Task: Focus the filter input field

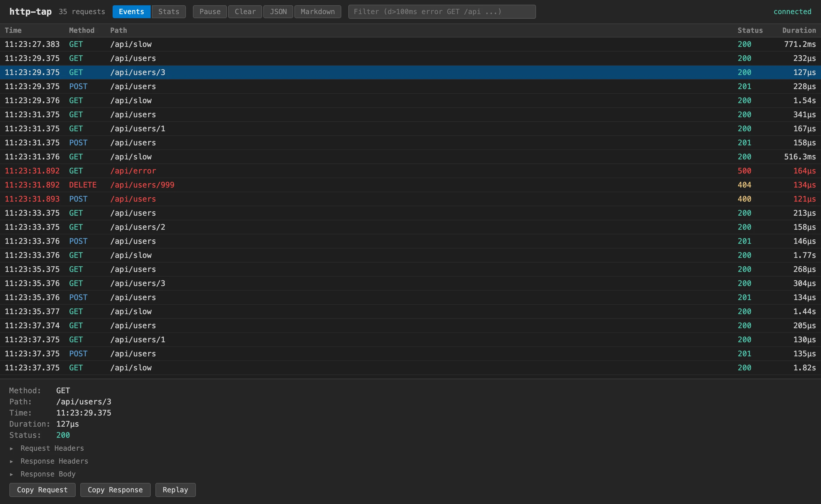Action: click(442, 12)
